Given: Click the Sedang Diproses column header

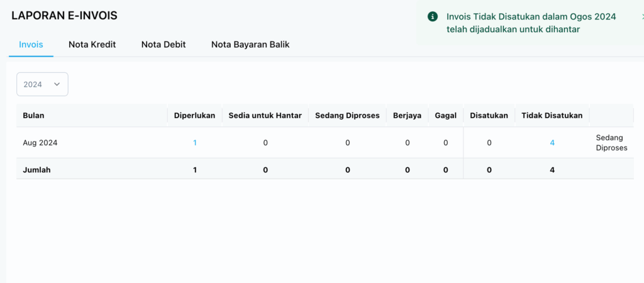Looking at the screenshot, I should [x=347, y=116].
